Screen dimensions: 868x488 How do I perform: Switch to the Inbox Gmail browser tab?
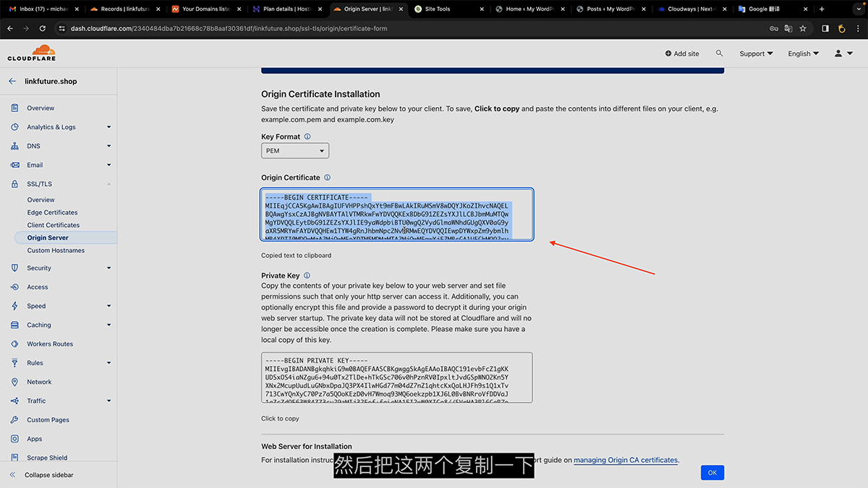pyautogui.click(x=42, y=9)
